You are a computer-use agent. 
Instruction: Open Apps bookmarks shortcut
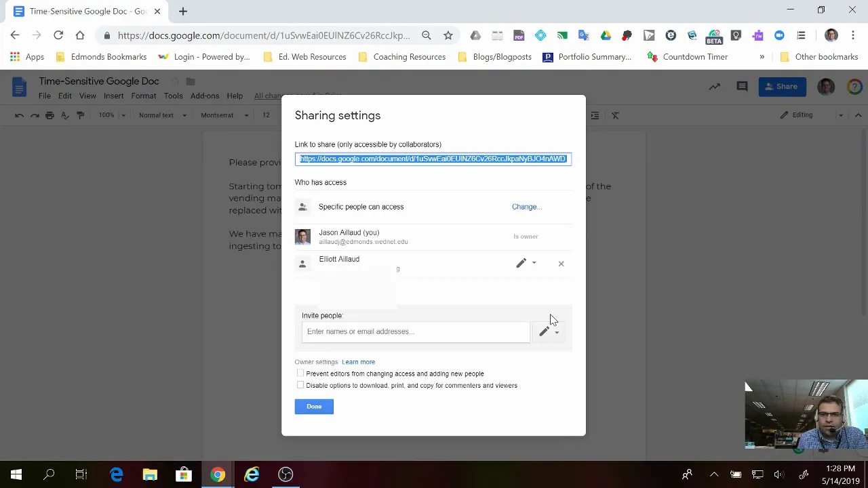click(27, 57)
